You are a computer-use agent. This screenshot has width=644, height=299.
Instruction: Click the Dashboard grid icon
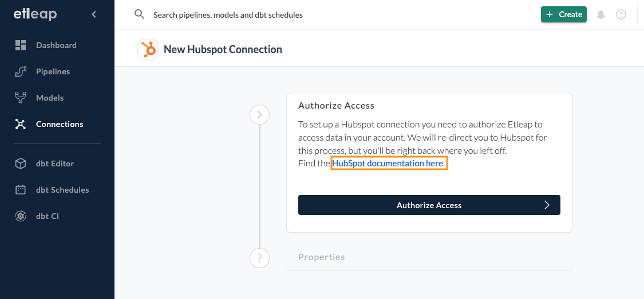(x=21, y=45)
